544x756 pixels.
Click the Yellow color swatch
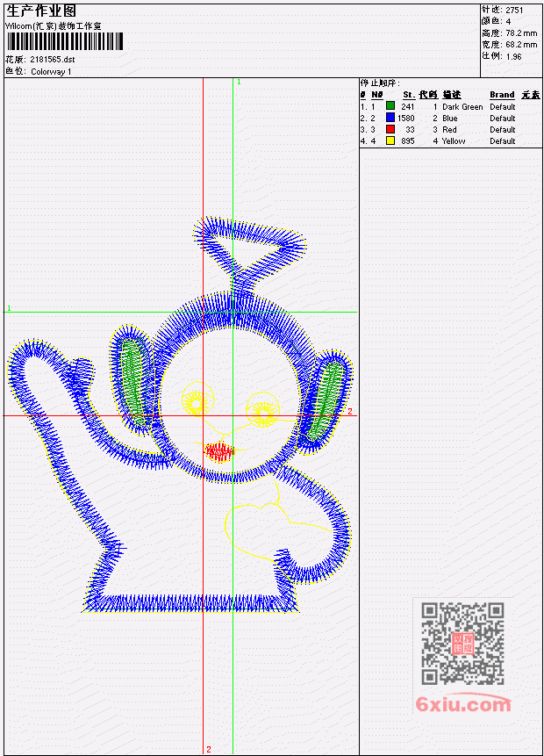coord(390,140)
